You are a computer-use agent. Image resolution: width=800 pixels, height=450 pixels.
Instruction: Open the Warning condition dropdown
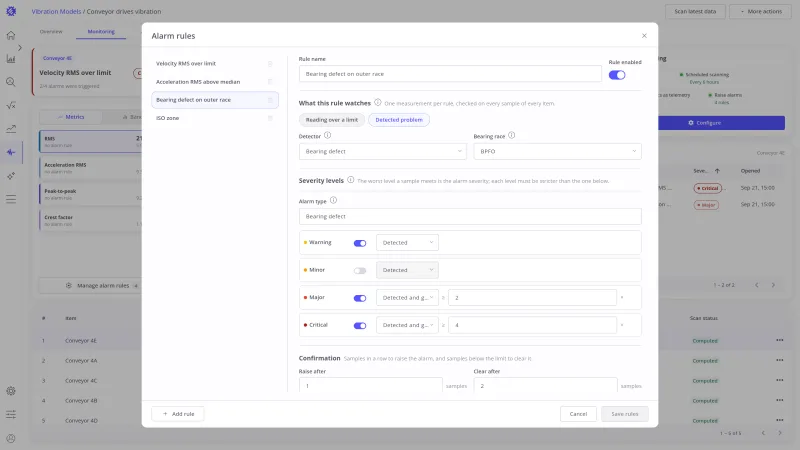[x=407, y=243]
